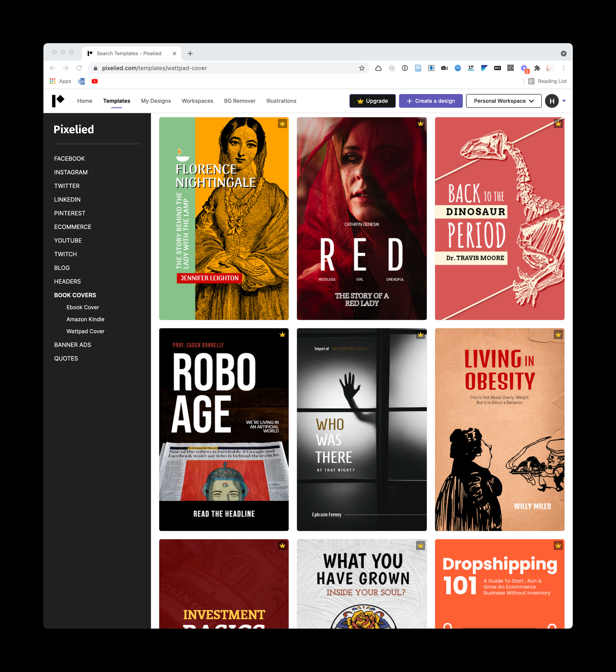Open the YOUTUBE category in the sidebar
Viewport: 616px width, 672px height.
click(x=68, y=240)
